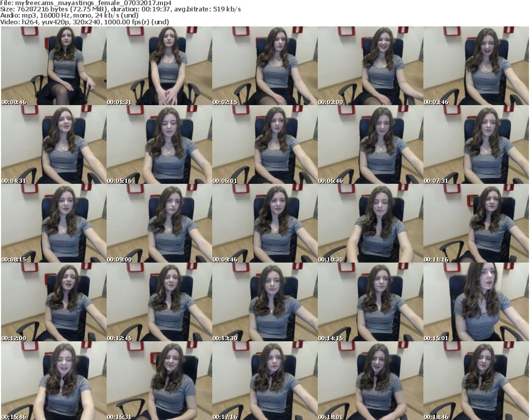Choose the frame labeled 00:05:16
The height and width of the screenshot is (420, 530).
159,144
